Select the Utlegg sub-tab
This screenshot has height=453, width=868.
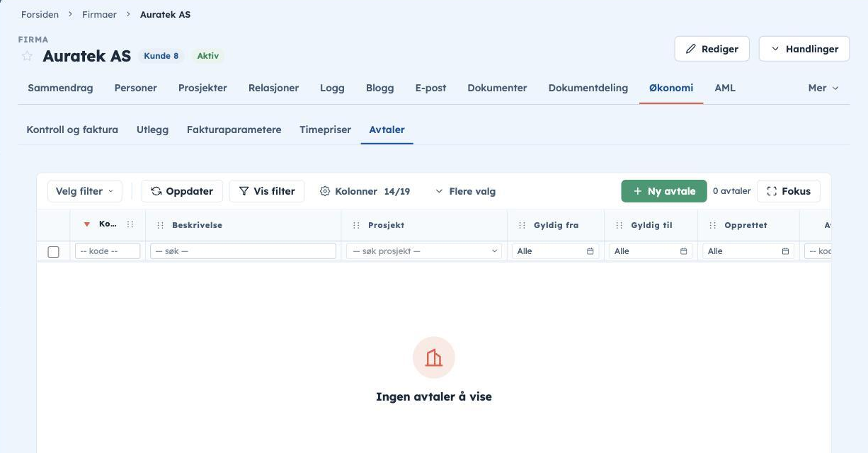point(152,130)
